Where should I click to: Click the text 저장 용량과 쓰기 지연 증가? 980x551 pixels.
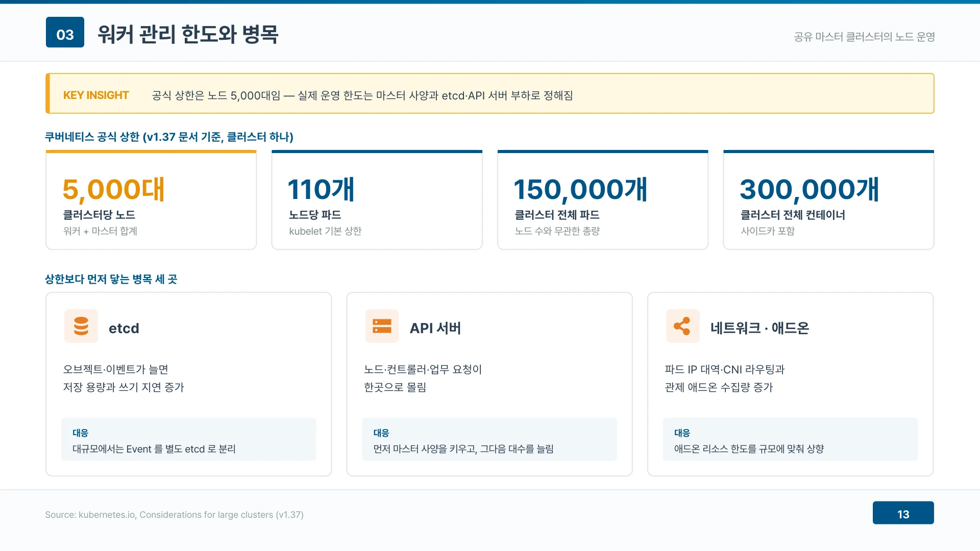click(x=124, y=387)
